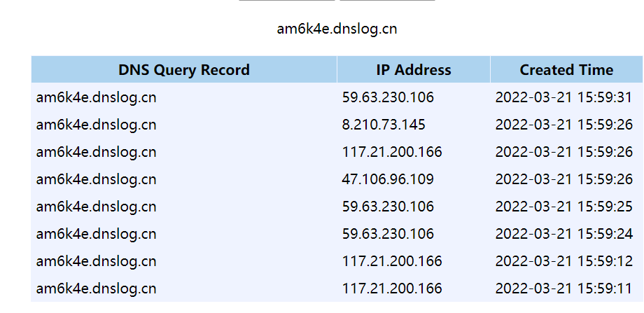
Task: Click the domain in the 47.106.96.109 row
Action: [x=96, y=179]
